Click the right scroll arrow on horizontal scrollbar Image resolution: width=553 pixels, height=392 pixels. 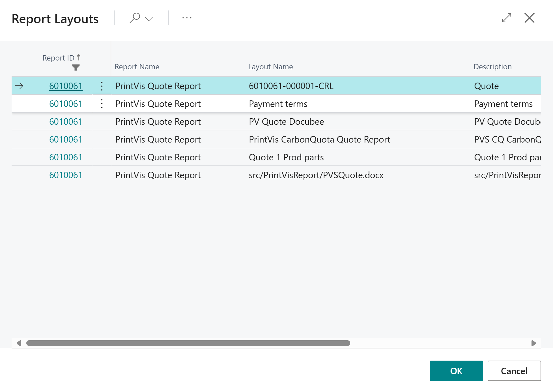click(533, 343)
